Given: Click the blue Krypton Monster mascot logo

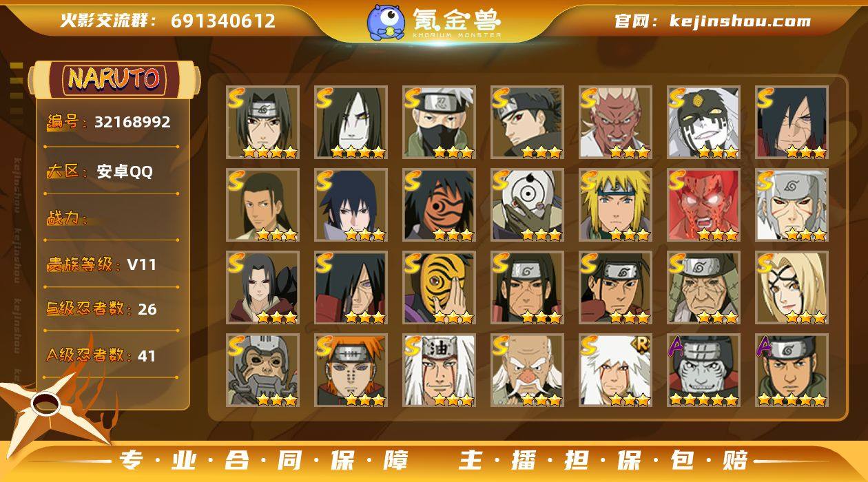Looking at the screenshot, I should pyautogui.click(x=385, y=22).
